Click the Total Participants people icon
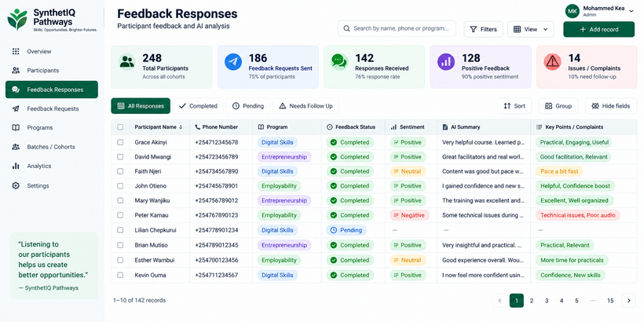 pos(127,61)
